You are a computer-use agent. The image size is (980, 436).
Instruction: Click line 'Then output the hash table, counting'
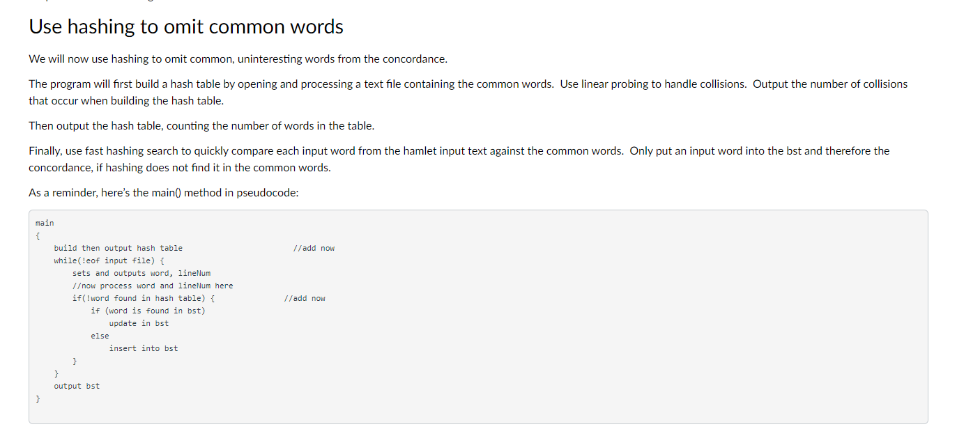[201, 126]
